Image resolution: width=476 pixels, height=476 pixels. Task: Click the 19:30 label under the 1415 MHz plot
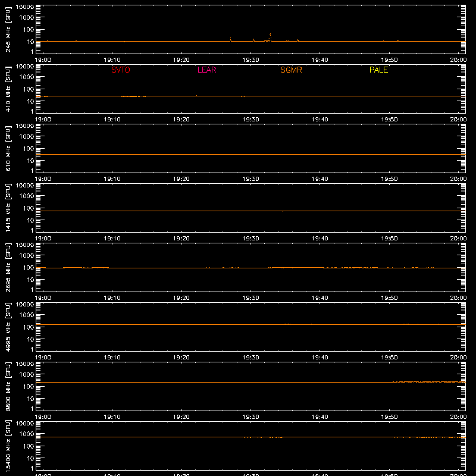(x=250, y=239)
